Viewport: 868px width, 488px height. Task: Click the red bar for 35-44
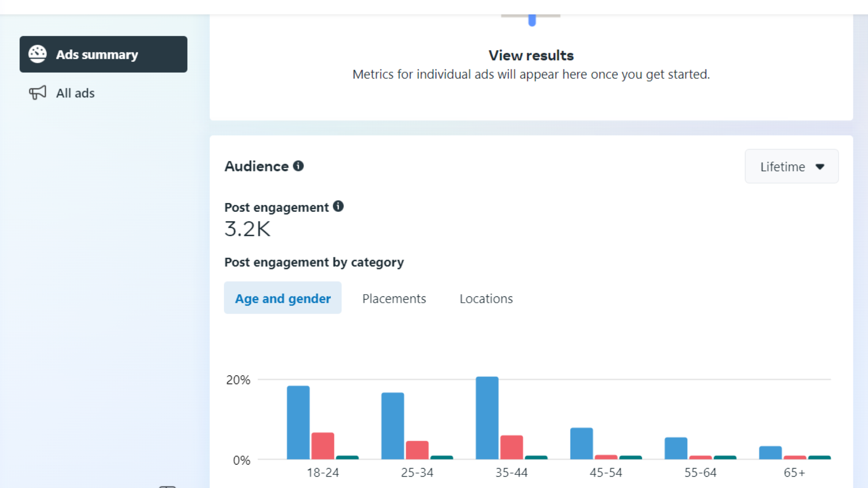(x=511, y=447)
